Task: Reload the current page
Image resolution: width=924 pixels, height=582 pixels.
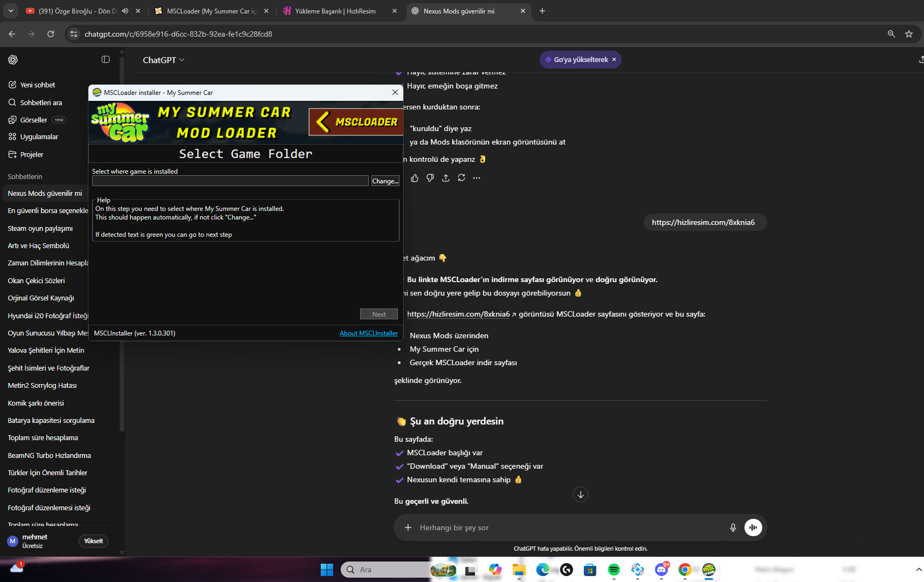Action: coord(51,34)
